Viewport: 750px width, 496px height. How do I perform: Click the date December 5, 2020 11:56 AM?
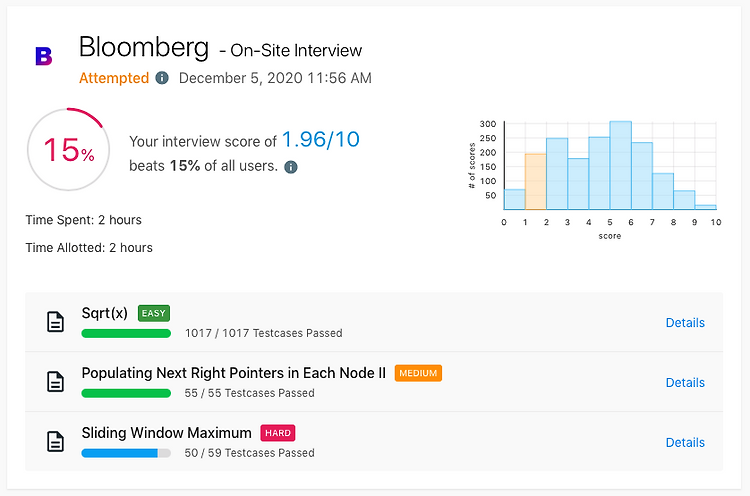[x=275, y=78]
